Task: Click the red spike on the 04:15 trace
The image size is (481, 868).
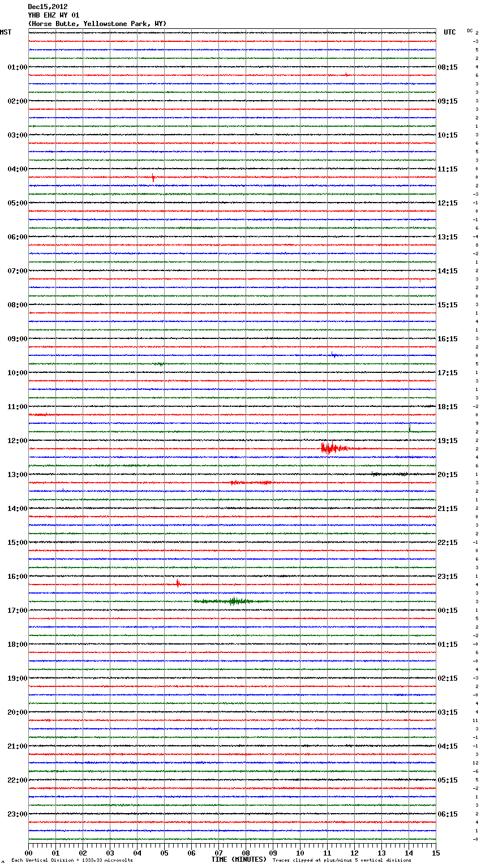Action: tap(153, 178)
